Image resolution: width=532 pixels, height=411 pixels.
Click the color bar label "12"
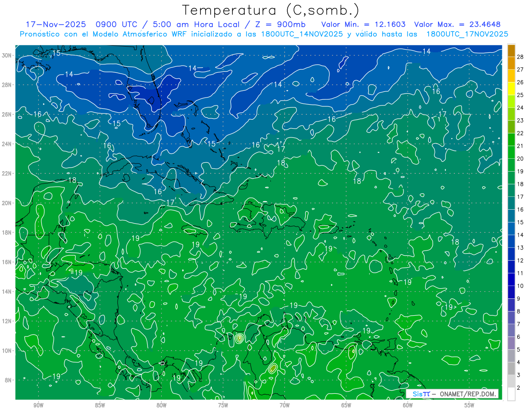point(520,260)
